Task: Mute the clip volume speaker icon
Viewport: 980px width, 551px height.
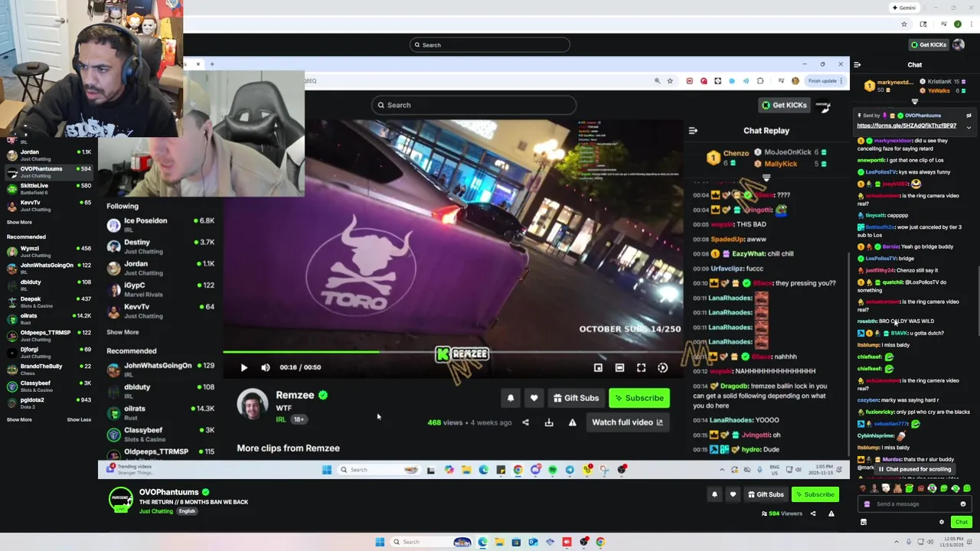Action: (265, 367)
